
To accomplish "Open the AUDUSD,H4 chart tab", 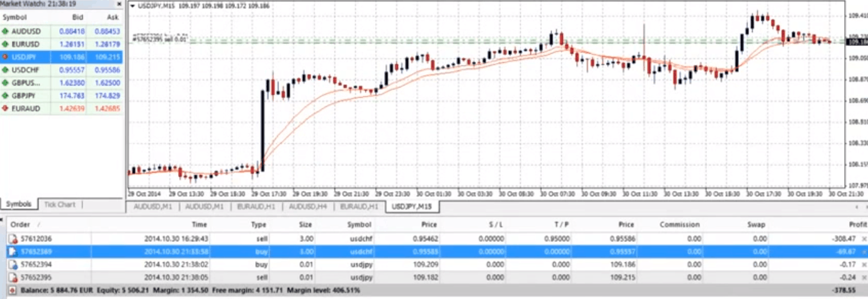I will [309, 206].
